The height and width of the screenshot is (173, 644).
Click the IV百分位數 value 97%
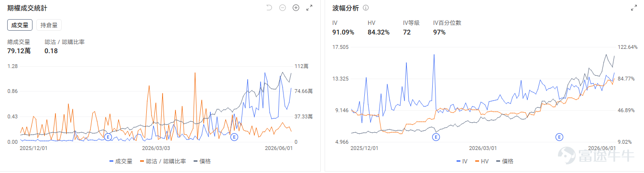point(439,32)
